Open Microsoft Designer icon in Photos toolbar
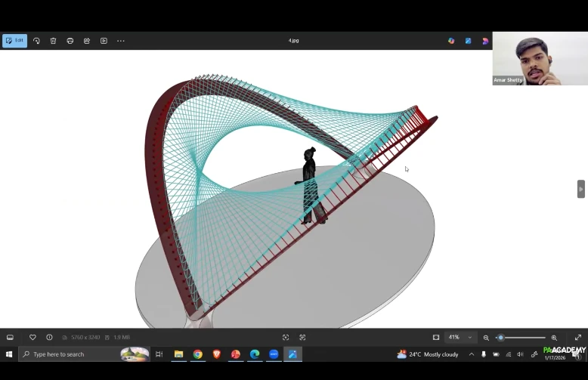Image resolution: width=588 pixels, height=380 pixels. pyautogui.click(x=468, y=41)
